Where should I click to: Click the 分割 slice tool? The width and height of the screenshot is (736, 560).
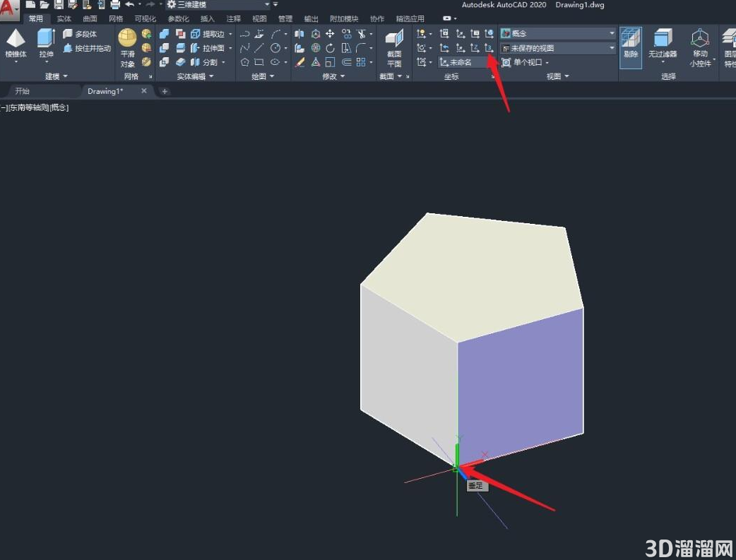click(203, 62)
